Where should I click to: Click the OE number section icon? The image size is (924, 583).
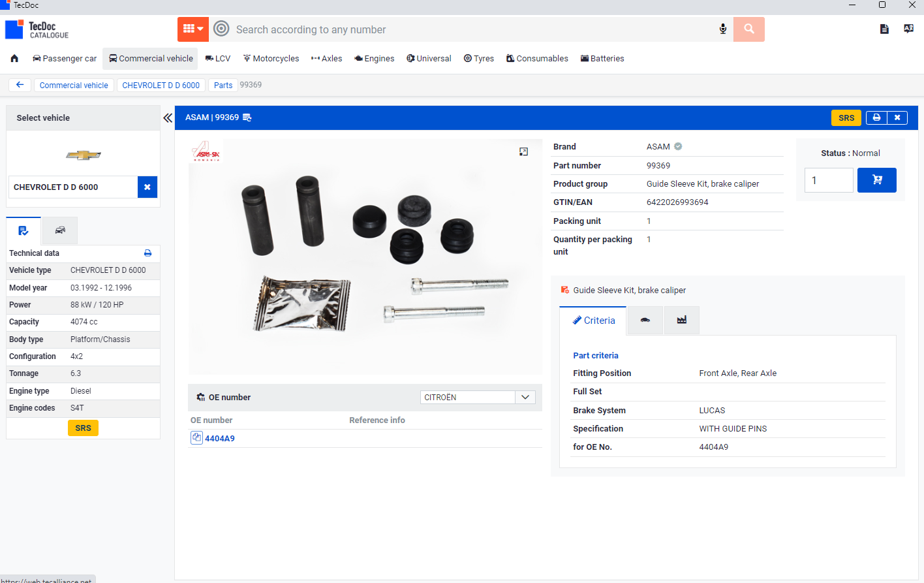coord(200,397)
